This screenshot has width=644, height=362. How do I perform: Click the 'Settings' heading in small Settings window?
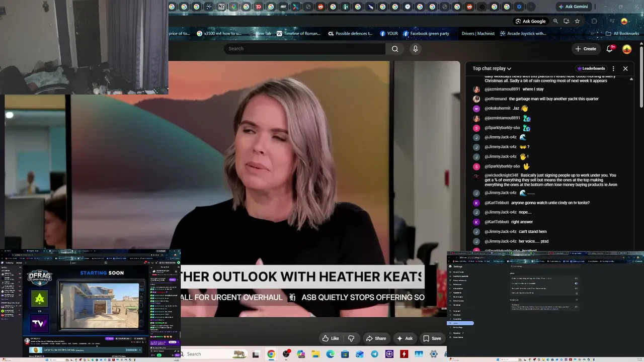[x=458, y=266]
